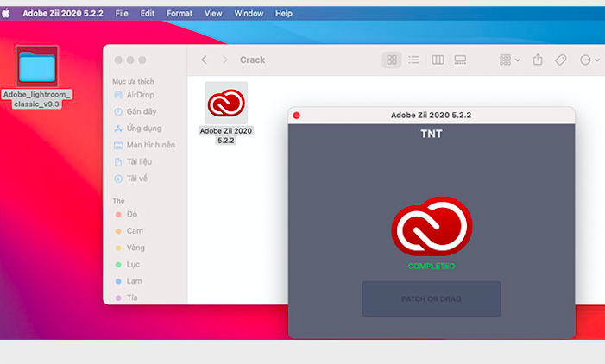Go forward in the Finder window
This screenshot has height=364, width=605.
(x=225, y=60)
